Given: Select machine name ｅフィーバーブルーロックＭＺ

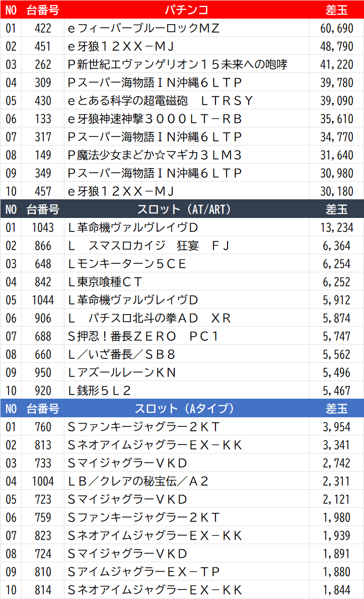Looking at the screenshot, I should (143, 28).
